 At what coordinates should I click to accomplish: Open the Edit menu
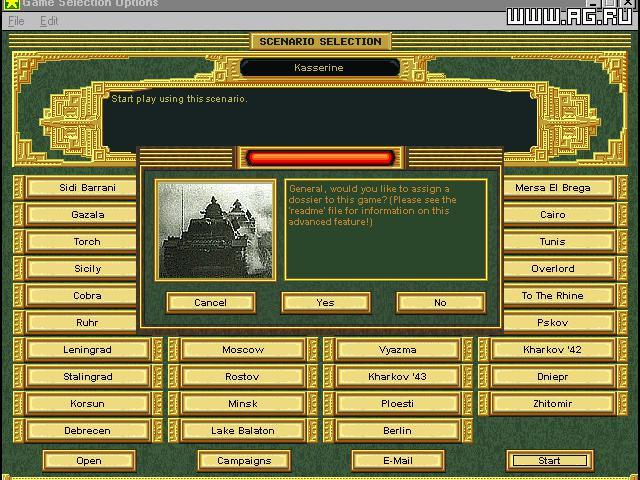tap(49, 21)
